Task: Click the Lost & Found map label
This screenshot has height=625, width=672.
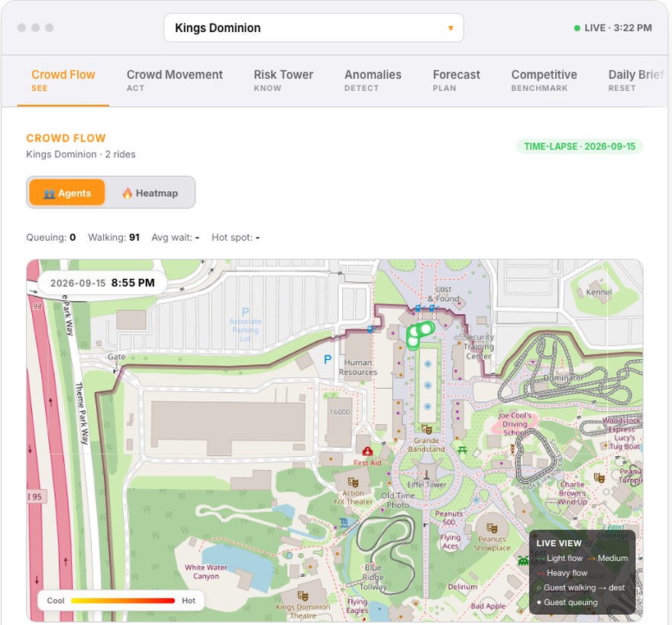Action: (444, 294)
